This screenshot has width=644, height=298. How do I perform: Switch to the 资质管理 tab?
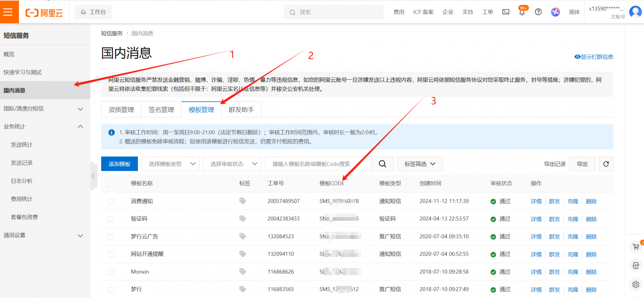(x=121, y=110)
